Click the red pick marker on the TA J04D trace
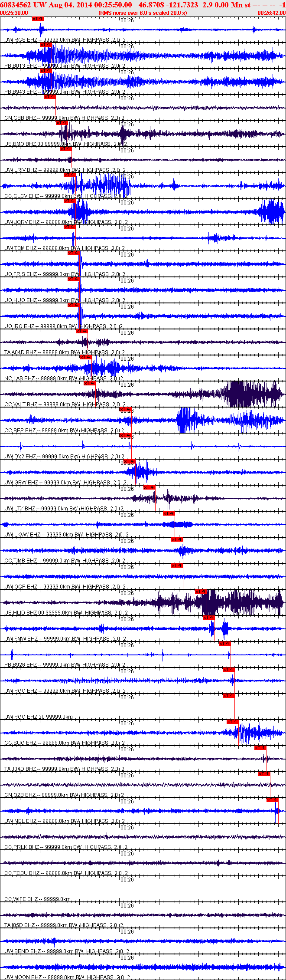 (260, 748)
